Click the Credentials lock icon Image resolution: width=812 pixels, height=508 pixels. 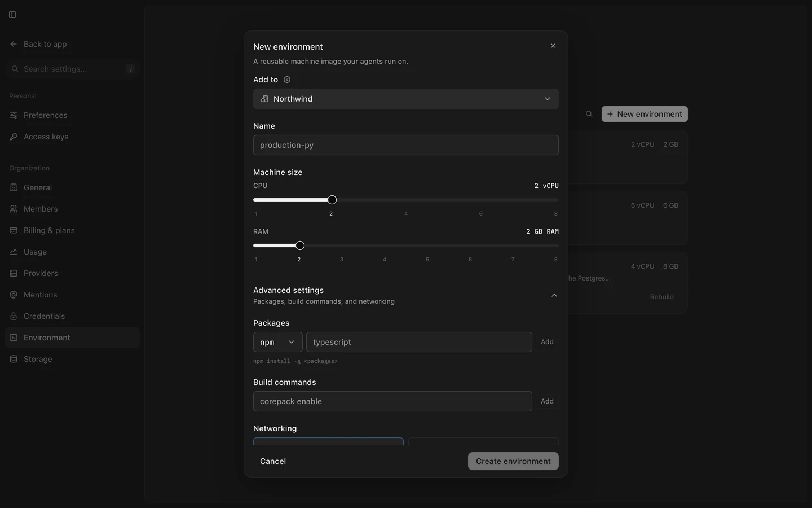pyautogui.click(x=14, y=316)
